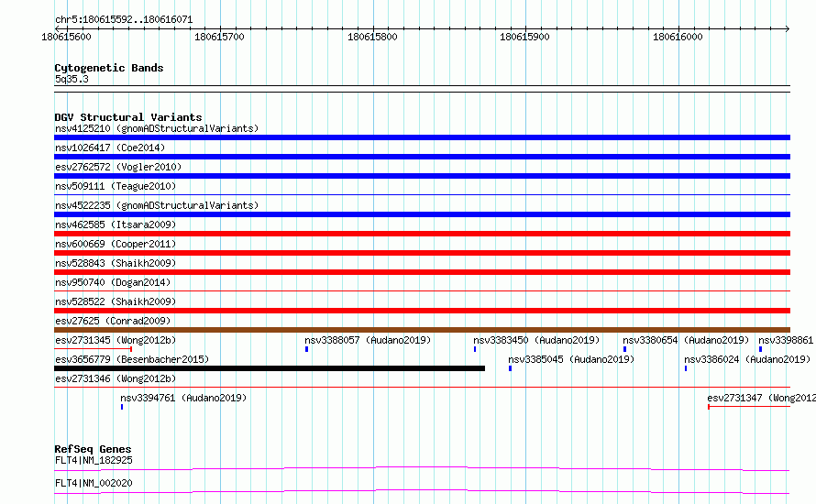Click the red bar under nsv600669 (Cooper2011)

422,253
